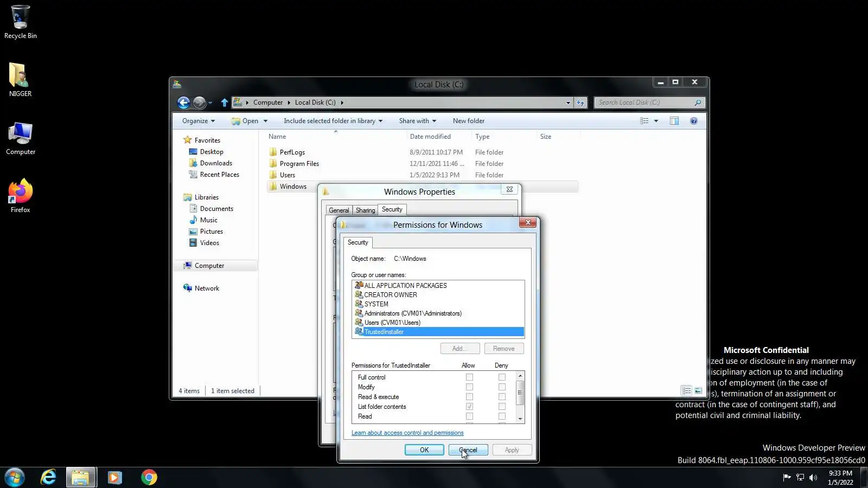
Task: Open the recent pages dropdown arrow
Action: [x=210, y=102]
